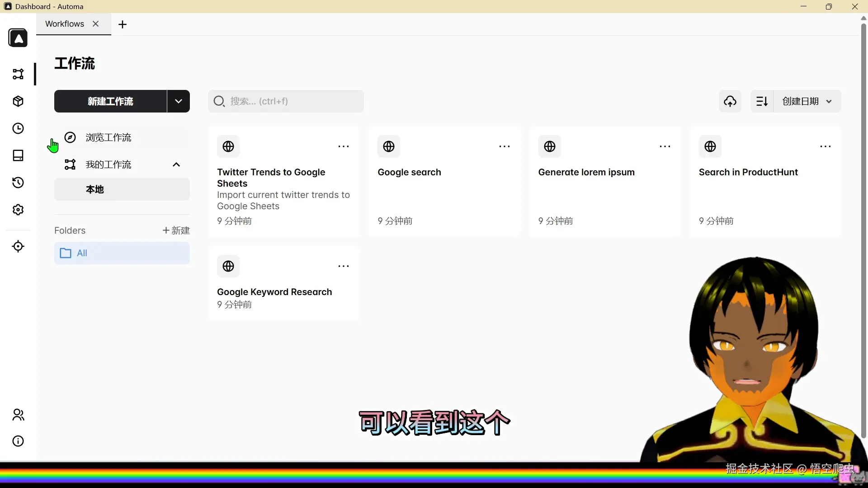Viewport: 868px width, 488px height.
Task: Open the Packages cube icon in sidebar
Action: (18, 101)
